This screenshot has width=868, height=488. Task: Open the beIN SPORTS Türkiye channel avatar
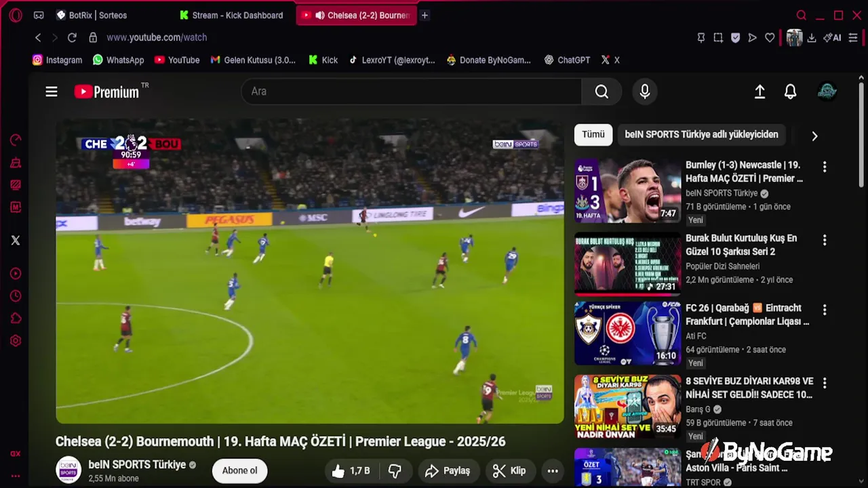tap(68, 470)
